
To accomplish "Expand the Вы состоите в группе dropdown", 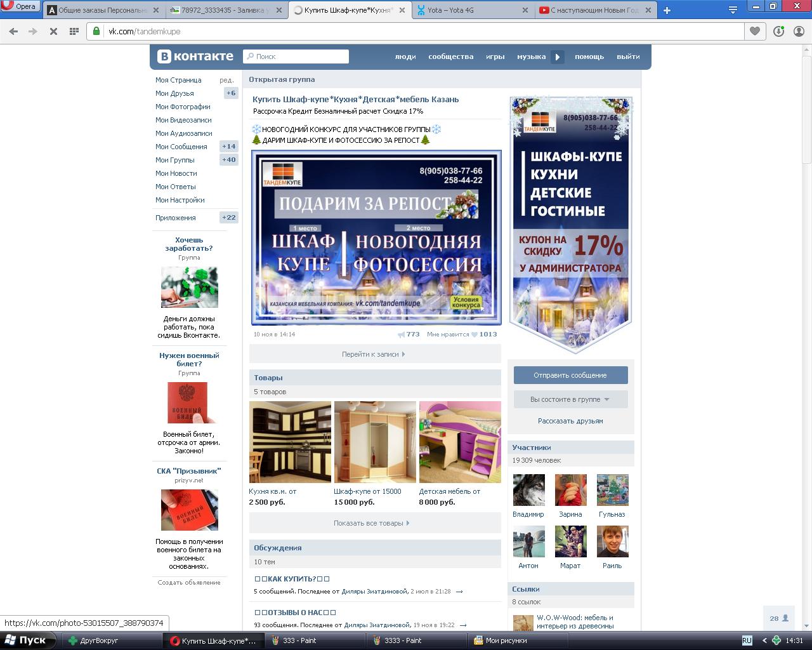I will tap(571, 399).
